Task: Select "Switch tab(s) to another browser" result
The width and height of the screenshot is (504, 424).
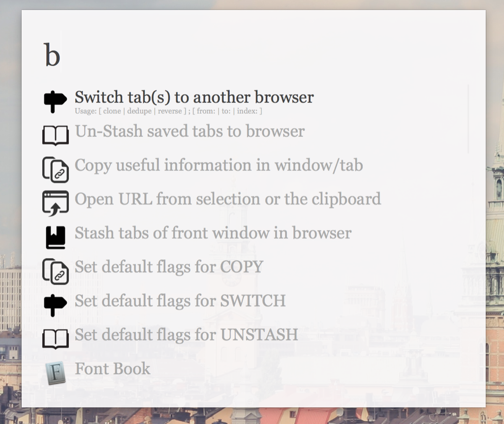Action: pyautogui.click(x=194, y=97)
